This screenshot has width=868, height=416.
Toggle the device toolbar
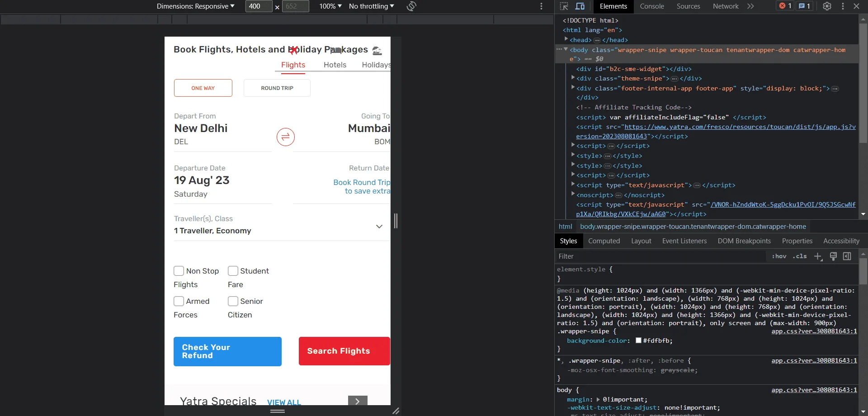(x=581, y=6)
